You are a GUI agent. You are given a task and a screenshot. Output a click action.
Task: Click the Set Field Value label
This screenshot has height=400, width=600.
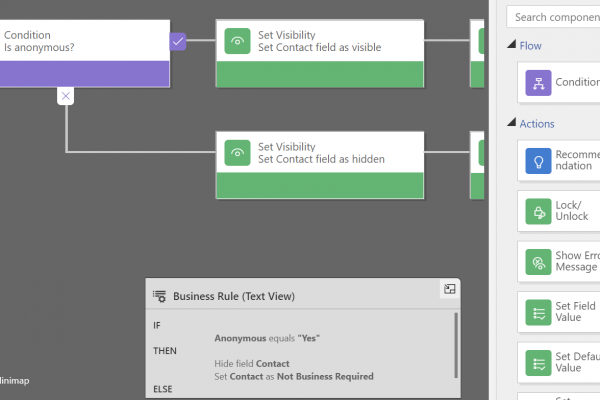pyautogui.click(x=576, y=312)
